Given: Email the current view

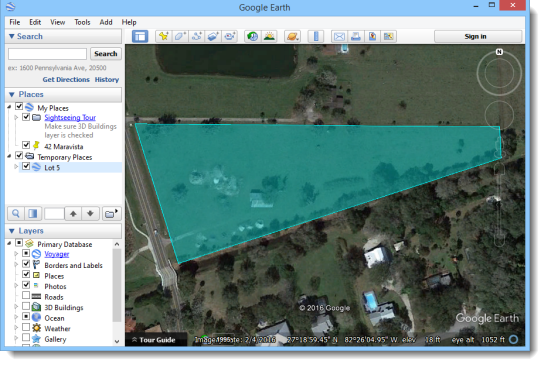Looking at the screenshot, I should click(339, 36).
